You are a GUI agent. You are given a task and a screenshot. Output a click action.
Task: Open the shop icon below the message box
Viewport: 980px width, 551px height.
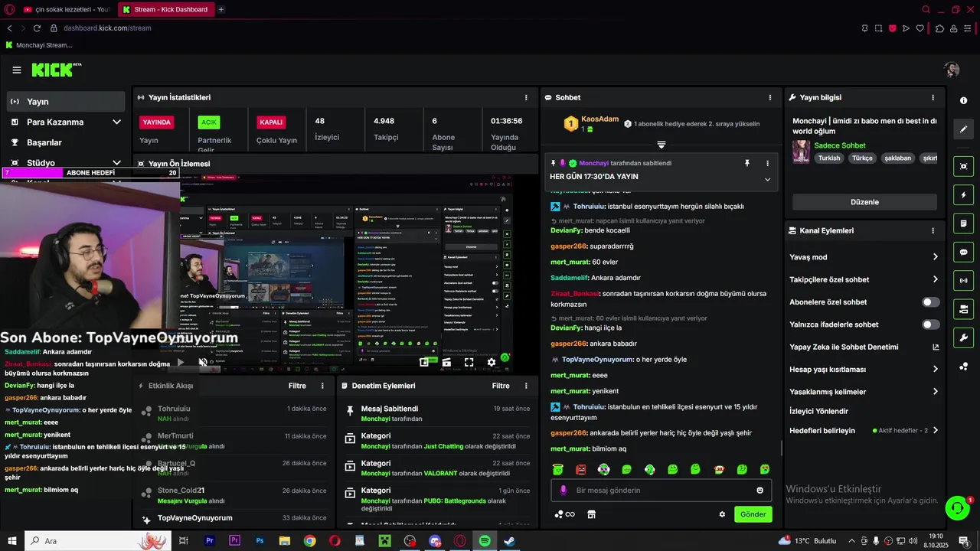tap(591, 514)
